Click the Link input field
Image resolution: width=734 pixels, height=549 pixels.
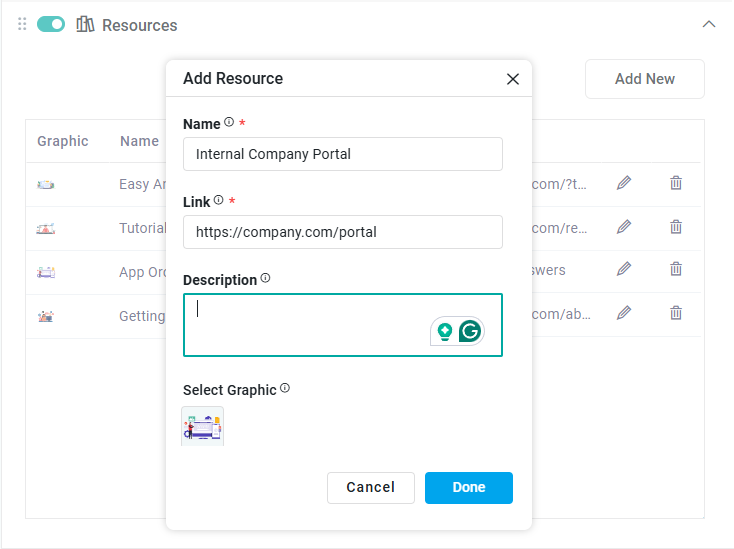click(343, 232)
